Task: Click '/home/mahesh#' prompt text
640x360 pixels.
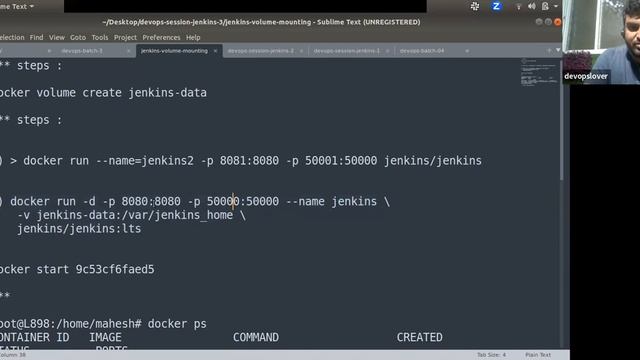Action: tap(98, 324)
